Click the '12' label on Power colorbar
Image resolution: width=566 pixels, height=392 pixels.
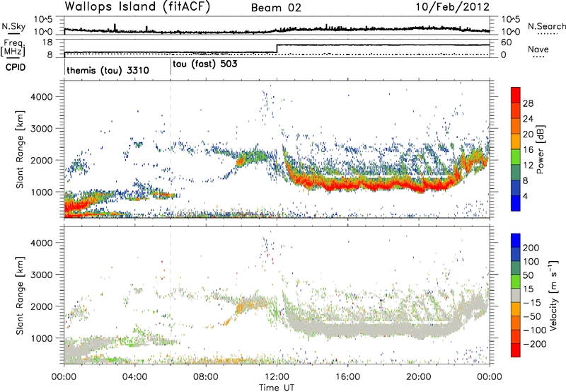click(x=528, y=166)
